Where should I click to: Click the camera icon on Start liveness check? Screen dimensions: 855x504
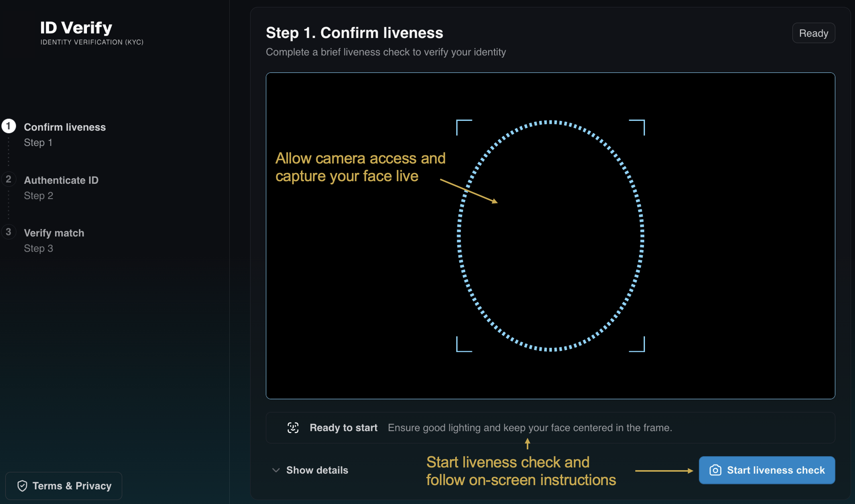tap(715, 470)
